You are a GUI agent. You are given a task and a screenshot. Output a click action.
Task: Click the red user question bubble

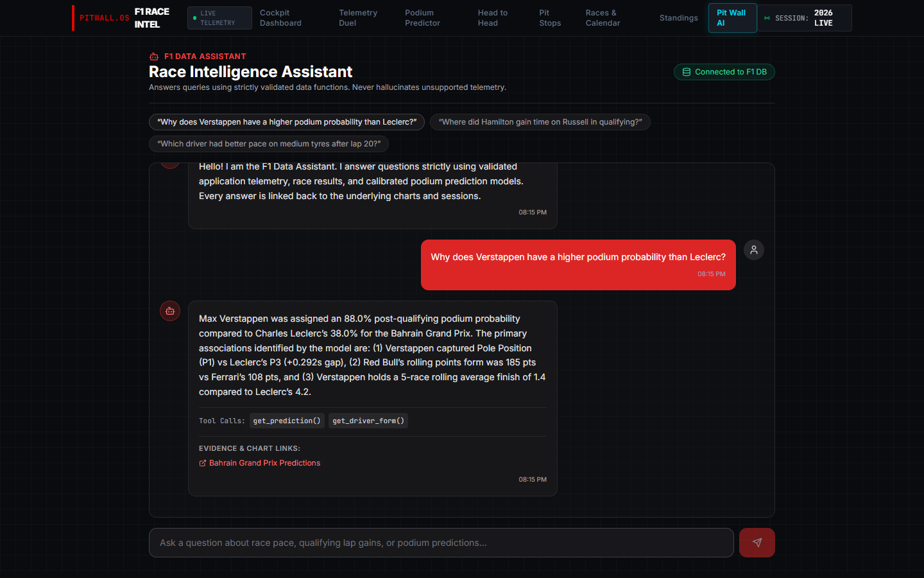tap(578, 265)
